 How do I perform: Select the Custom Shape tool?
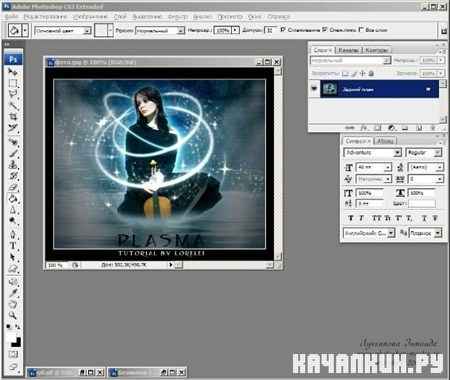[13, 269]
